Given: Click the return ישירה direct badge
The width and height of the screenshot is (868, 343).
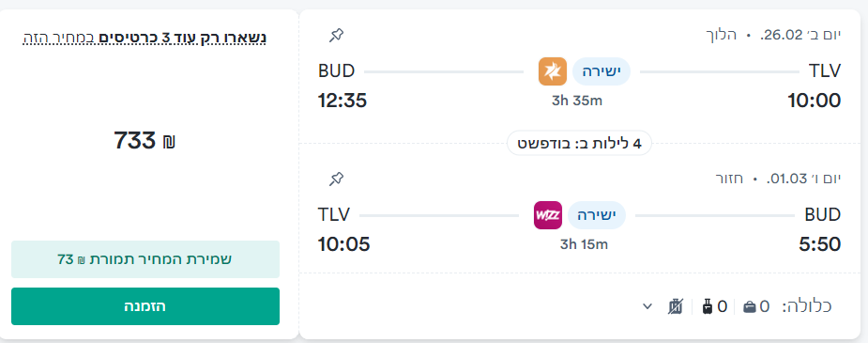Looking at the screenshot, I should (597, 215).
